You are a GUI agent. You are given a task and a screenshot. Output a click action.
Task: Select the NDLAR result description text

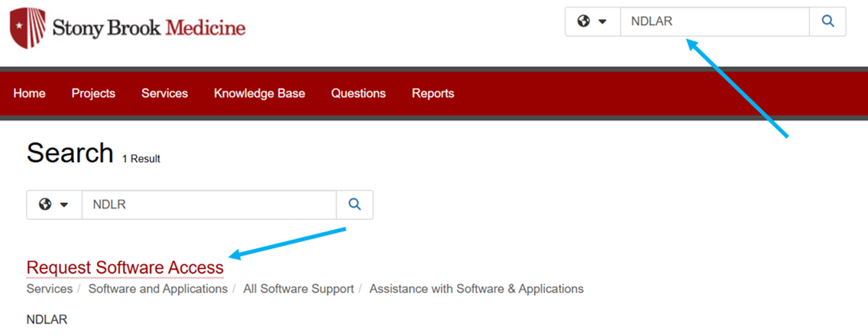pos(47,320)
